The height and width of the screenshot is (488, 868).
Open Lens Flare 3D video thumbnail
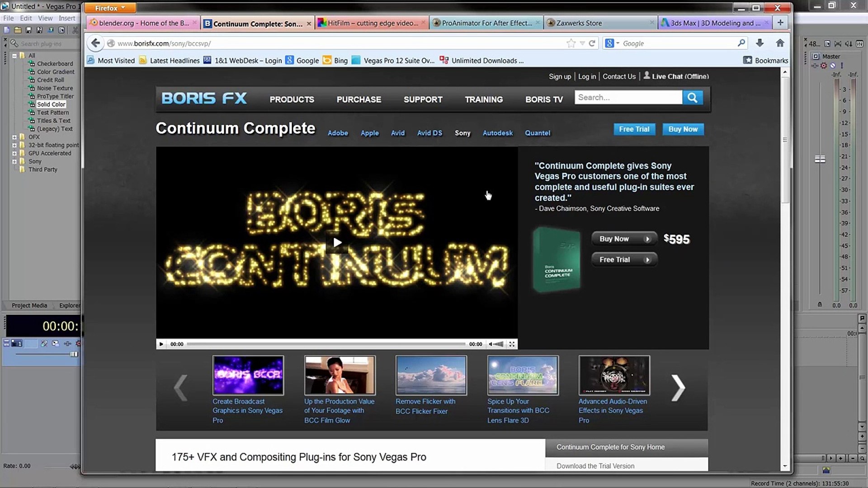tap(523, 375)
